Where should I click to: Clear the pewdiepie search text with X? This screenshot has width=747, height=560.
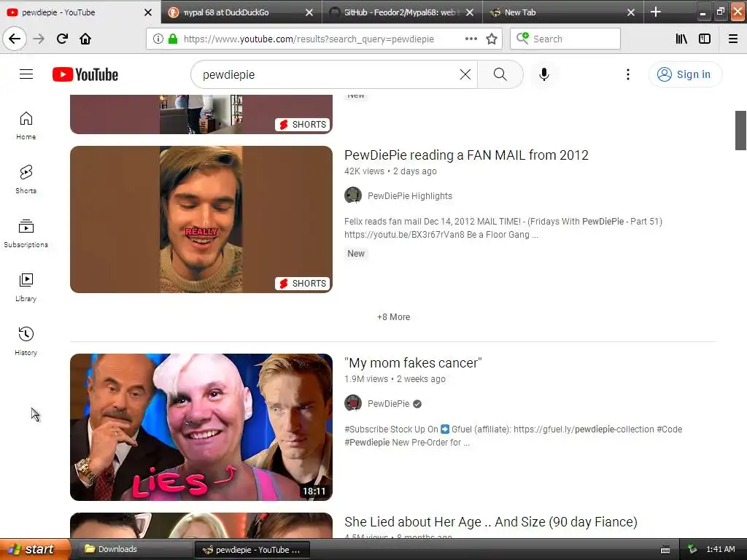point(465,74)
